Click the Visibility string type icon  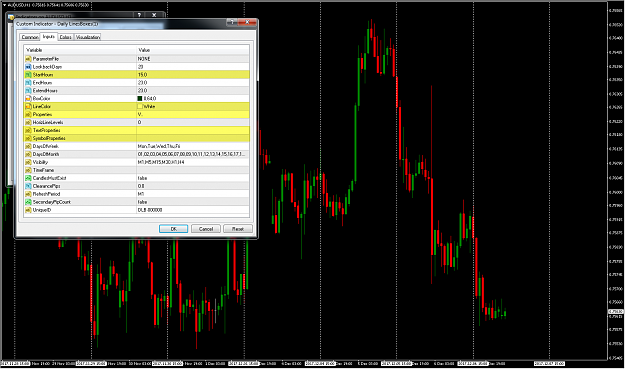(x=28, y=162)
